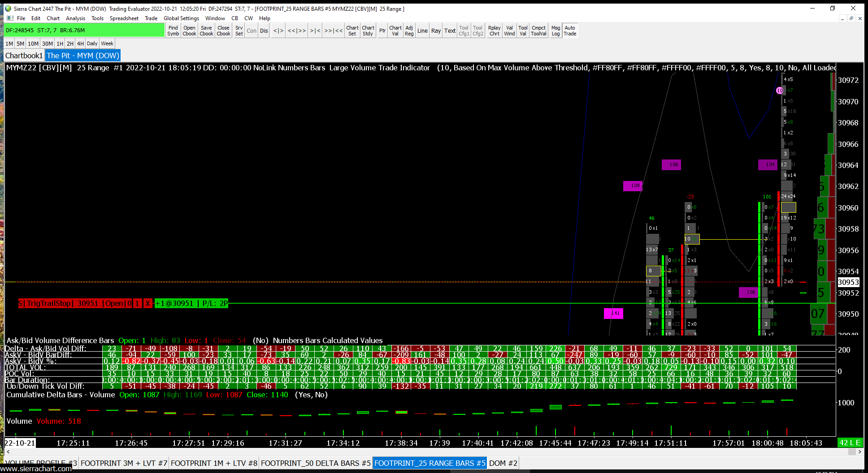The height and width of the screenshot is (473, 868).
Task: Switch to 2H timeframe
Action: [70, 43]
